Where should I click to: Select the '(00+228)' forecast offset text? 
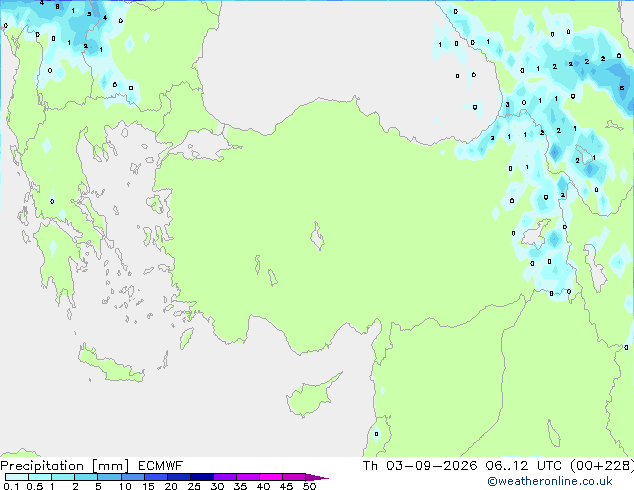coord(602,466)
